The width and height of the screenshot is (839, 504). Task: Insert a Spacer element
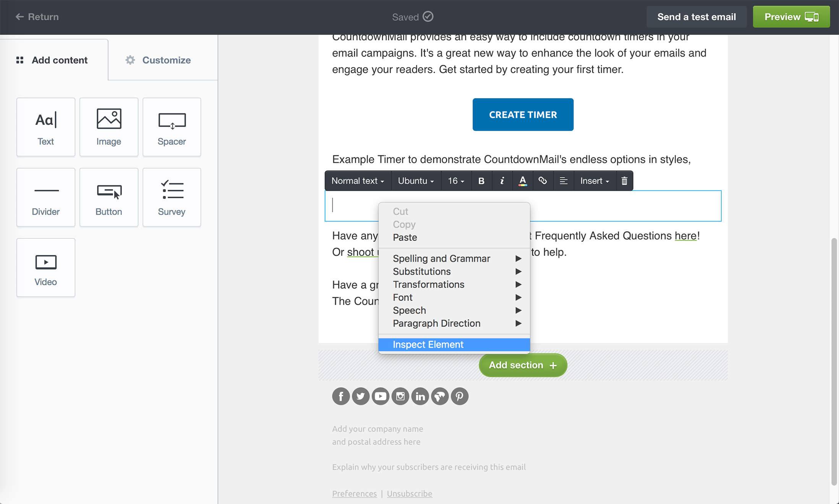(x=172, y=127)
